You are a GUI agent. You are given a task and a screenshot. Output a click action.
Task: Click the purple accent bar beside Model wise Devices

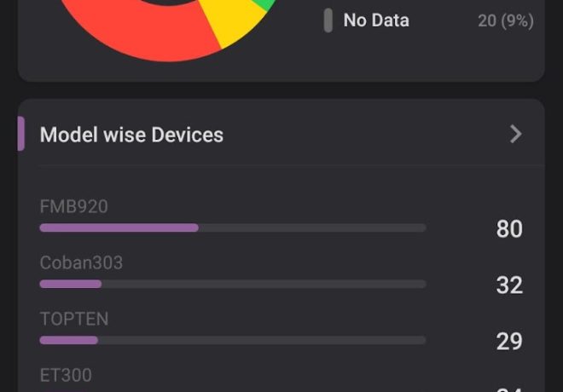[x=21, y=134]
